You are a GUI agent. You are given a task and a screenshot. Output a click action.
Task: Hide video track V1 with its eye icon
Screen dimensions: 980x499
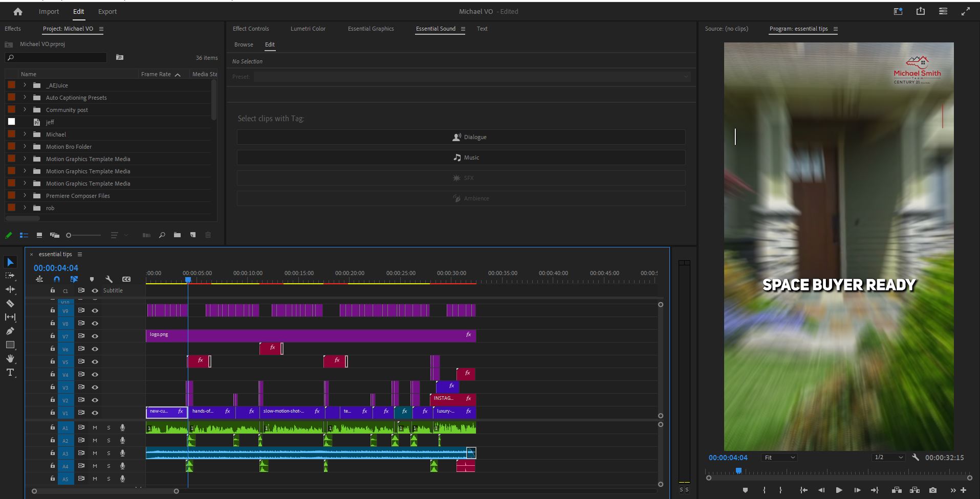click(95, 413)
